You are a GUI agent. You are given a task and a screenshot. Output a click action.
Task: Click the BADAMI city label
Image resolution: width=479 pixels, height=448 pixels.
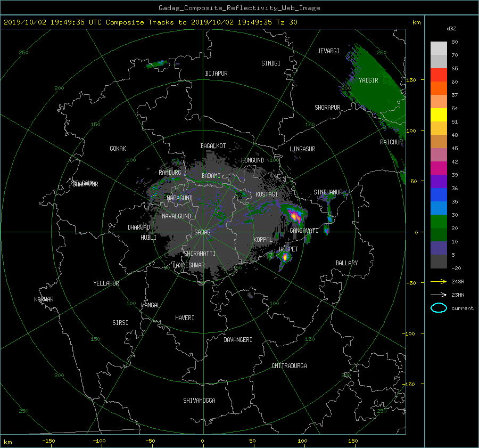(211, 176)
